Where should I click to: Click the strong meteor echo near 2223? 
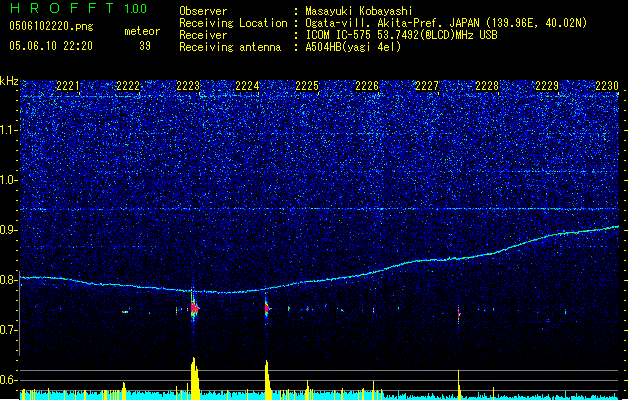(195, 308)
